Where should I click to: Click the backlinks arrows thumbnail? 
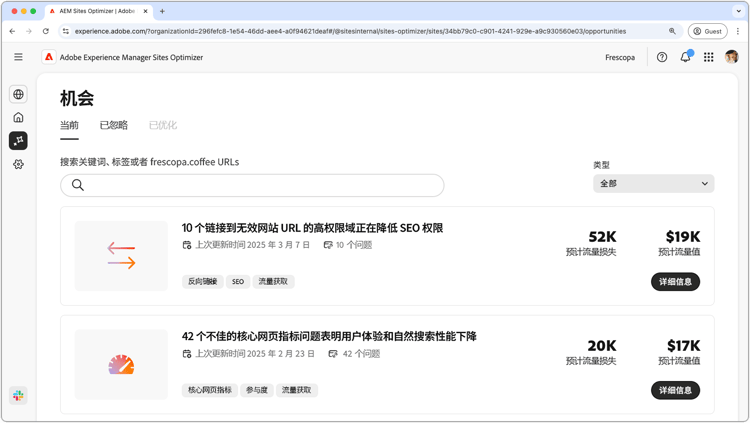click(x=121, y=256)
